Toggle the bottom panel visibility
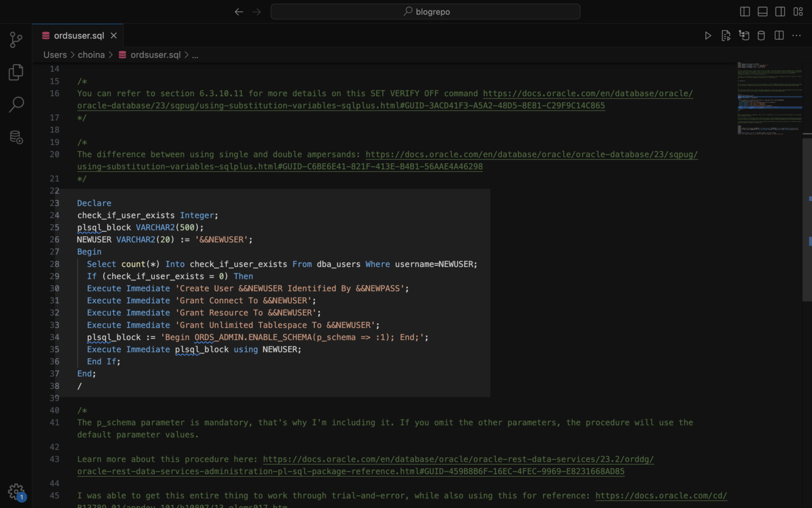This screenshot has height=508, width=812. coord(762,11)
